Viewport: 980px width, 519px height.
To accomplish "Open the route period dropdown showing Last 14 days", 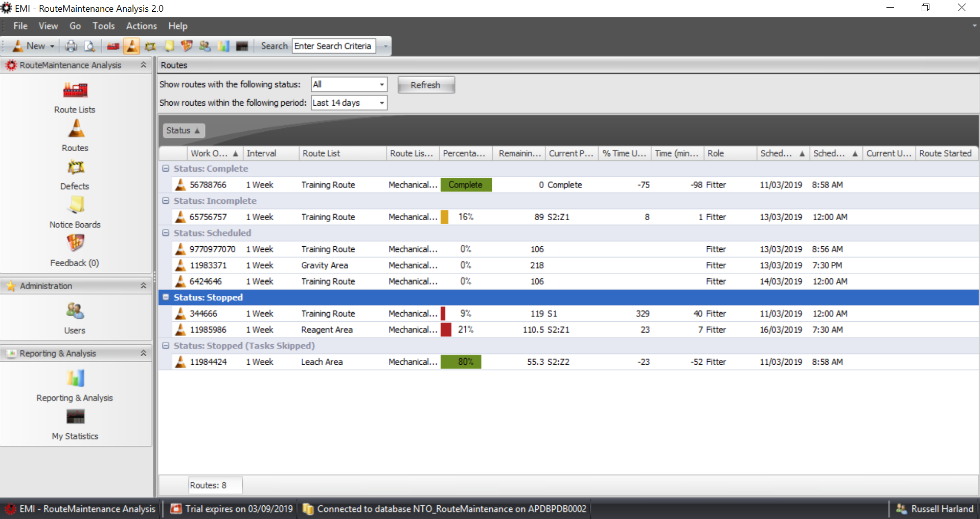I will point(382,103).
